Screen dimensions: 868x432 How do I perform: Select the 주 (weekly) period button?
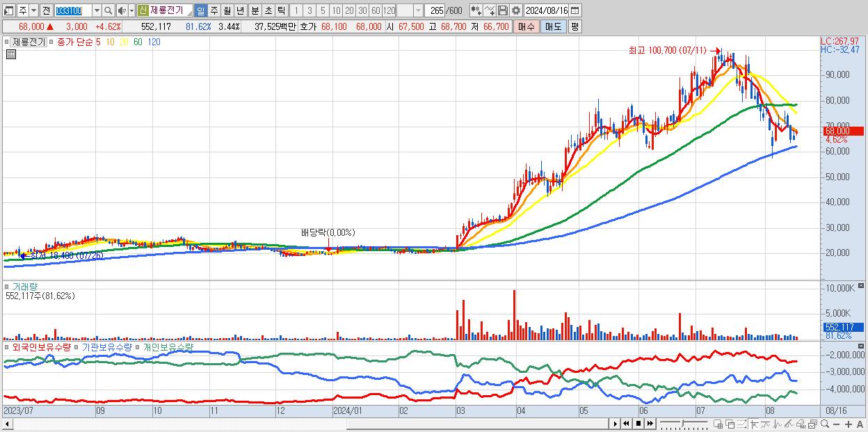click(214, 10)
